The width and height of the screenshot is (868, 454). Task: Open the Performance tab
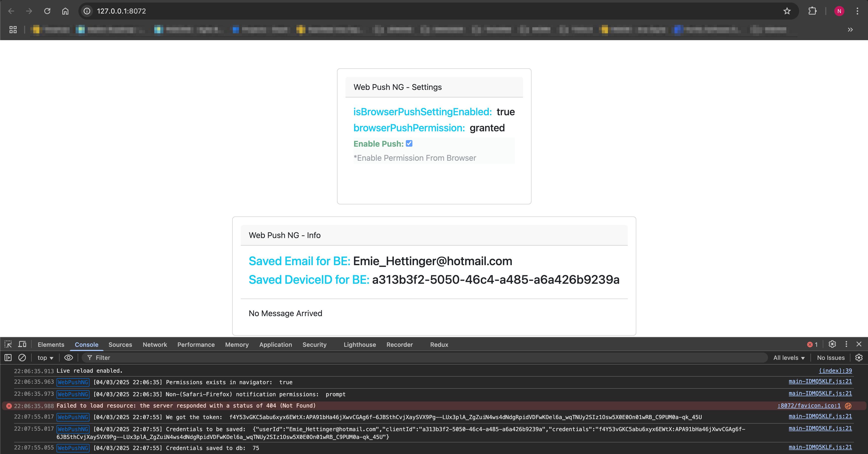pos(196,345)
